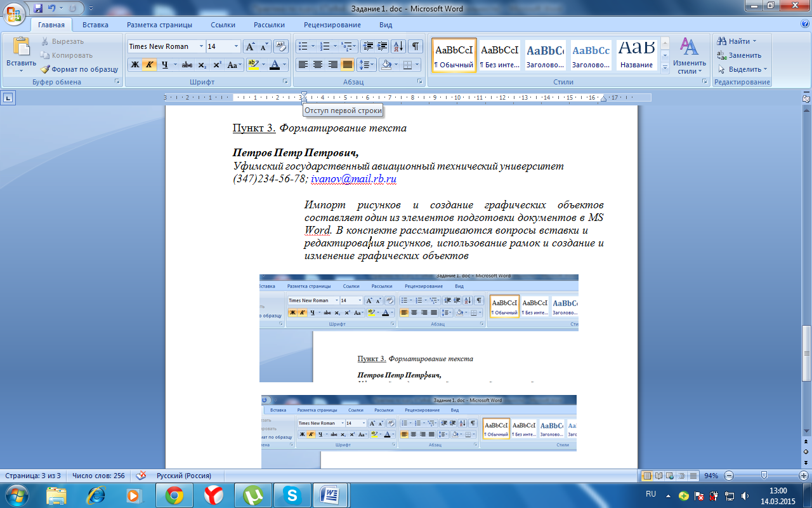Click the volume icon in system tray
The image size is (812, 508).
744,495
